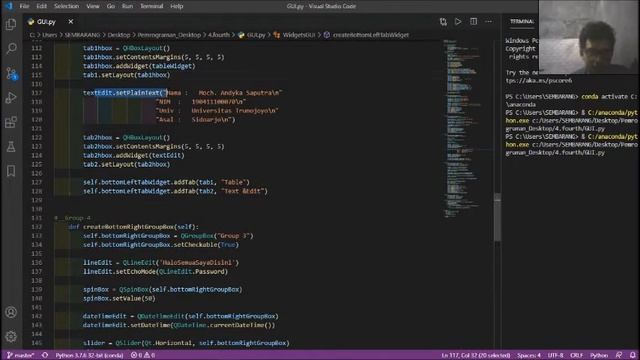The image size is (640, 360).
Task: Open the View menu
Action: point(93,6)
